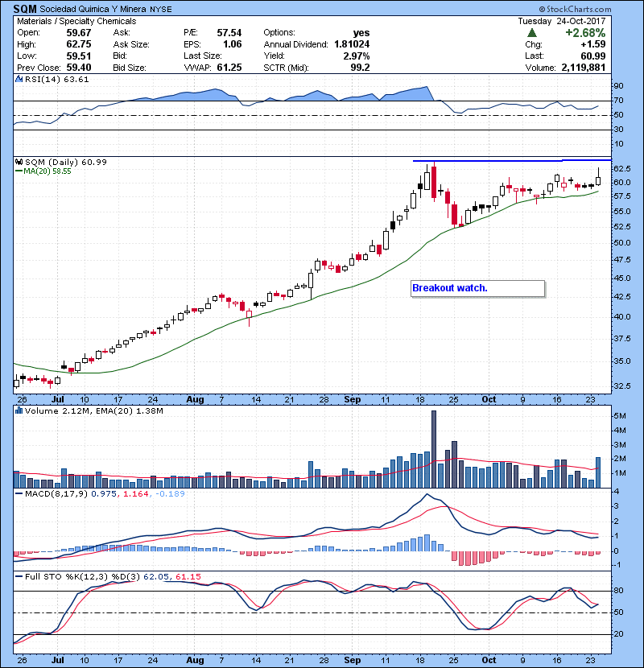Viewport: 644px width, 668px height.
Task: Click the Last Size label
Action: click(x=202, y=56)
